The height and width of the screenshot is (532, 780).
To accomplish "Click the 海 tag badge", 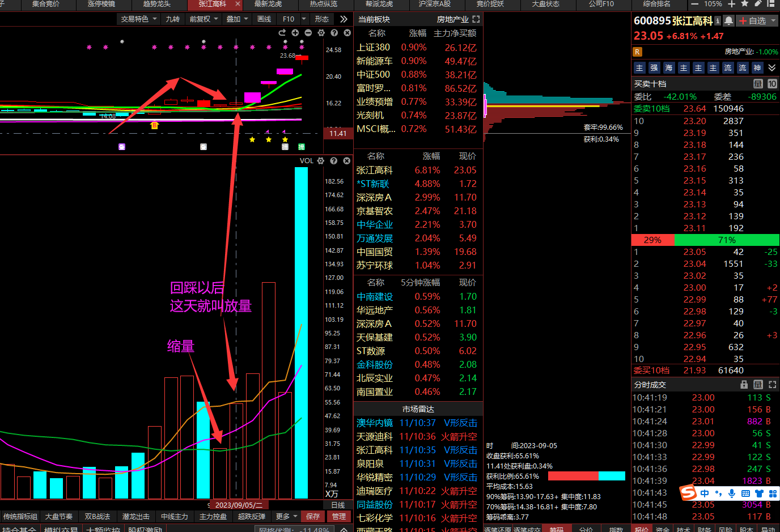I will pos(669,68).
